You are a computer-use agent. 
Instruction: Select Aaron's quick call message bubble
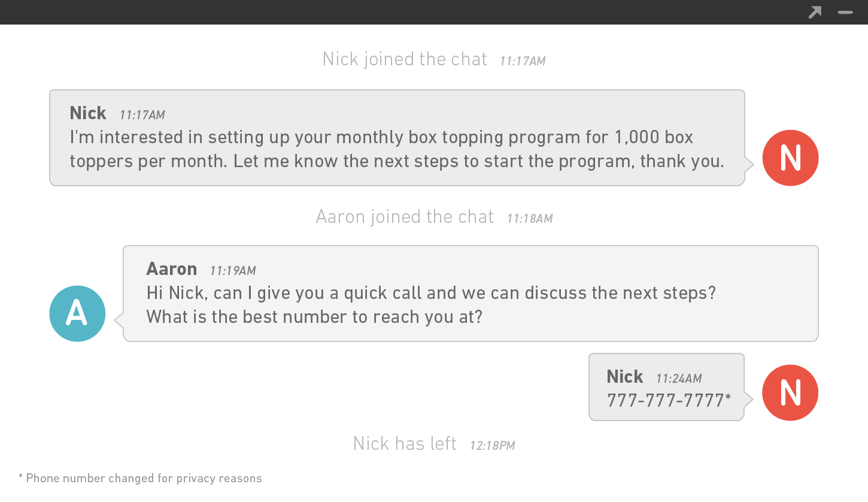(431, 305)
